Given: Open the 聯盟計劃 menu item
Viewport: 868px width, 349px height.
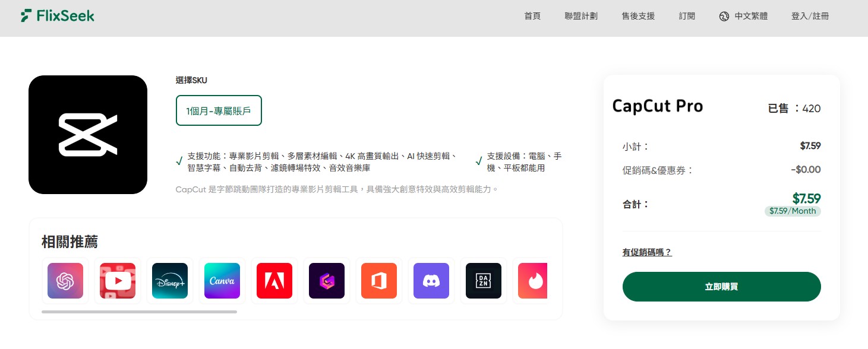Looking at the screenshot, I should tap(581, 16).
